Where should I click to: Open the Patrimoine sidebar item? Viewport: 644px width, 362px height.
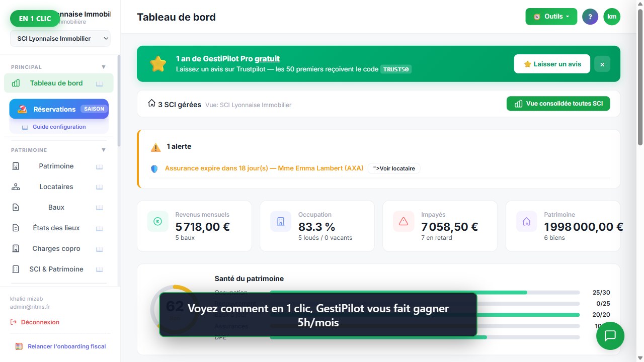point(56,166)
